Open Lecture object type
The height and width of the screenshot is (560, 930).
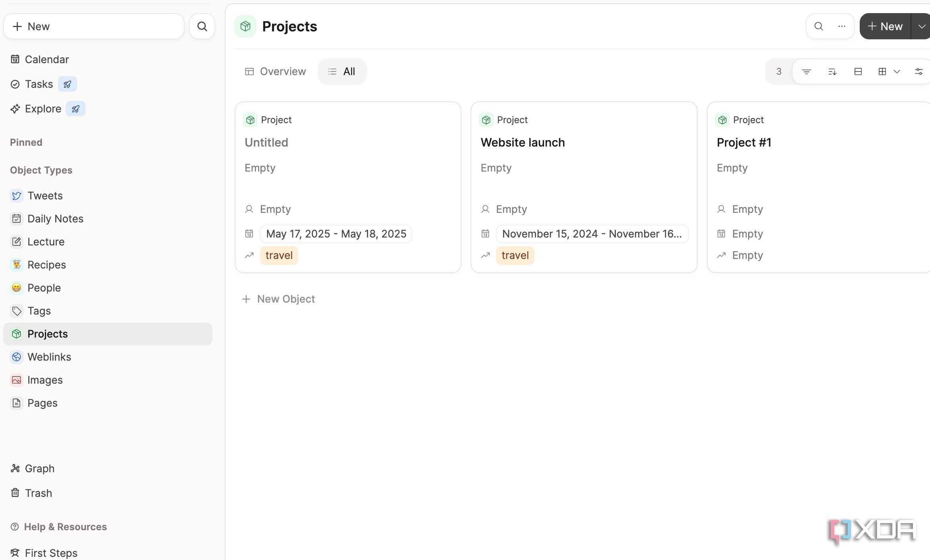(x=108, y=242)
